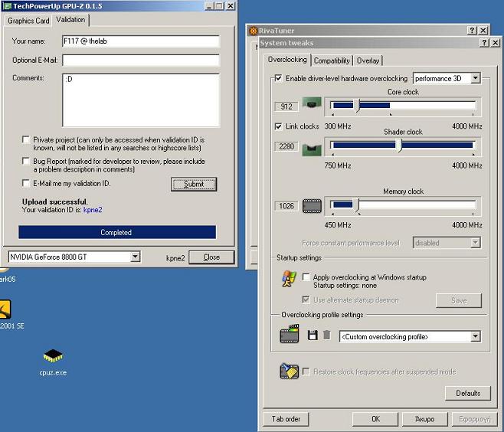The width and height of the screenshot is (504, 432).
Task: Click the GPU-Z Close button
Action: coord(211,257)
